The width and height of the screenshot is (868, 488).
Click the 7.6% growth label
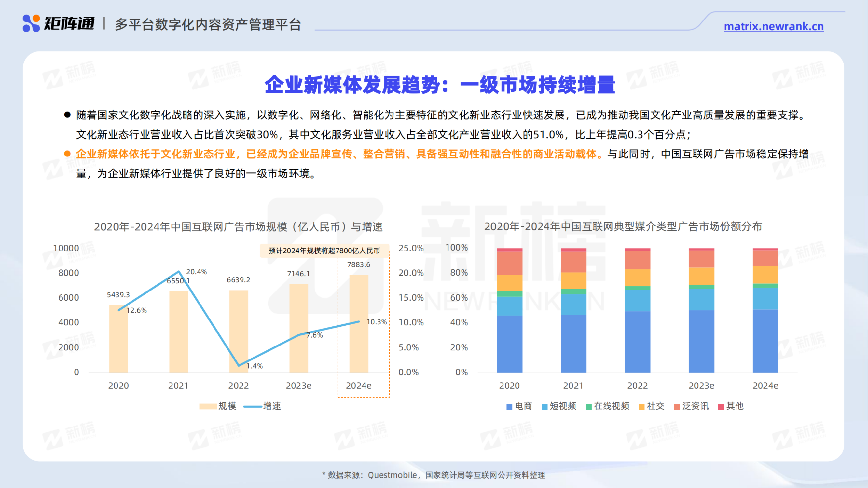point(314,335)
